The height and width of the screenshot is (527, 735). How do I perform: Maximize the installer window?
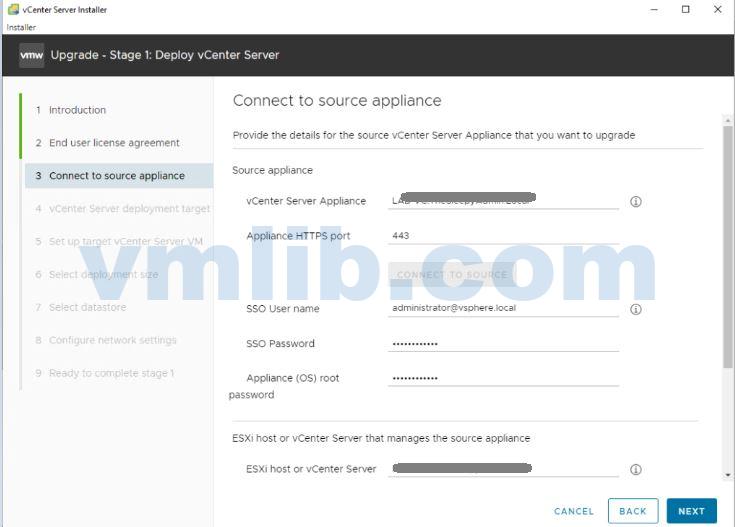tap(685, 9)
